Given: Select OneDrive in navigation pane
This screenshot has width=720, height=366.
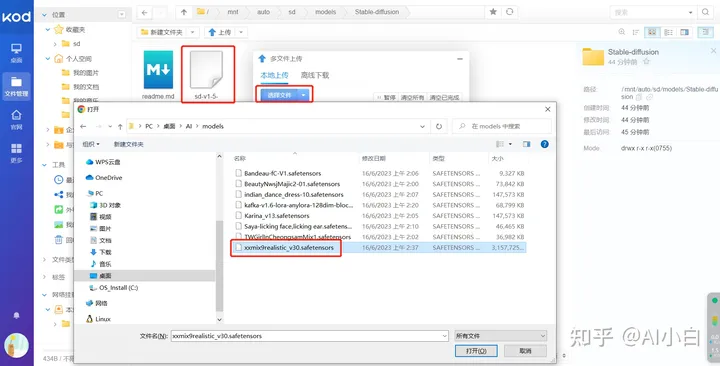Looking at the screenshot, I should click(108, 178).
